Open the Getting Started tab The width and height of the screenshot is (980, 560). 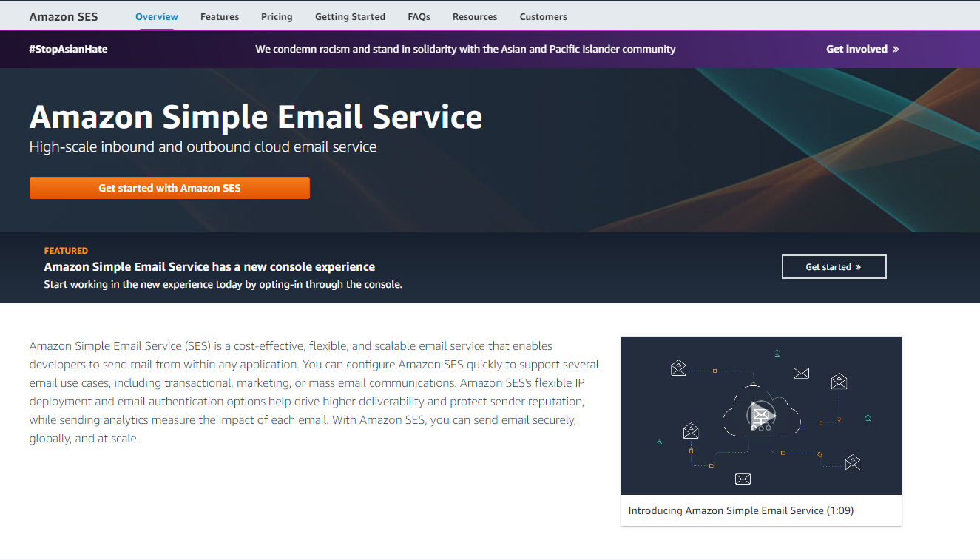[x=350, y=16]
